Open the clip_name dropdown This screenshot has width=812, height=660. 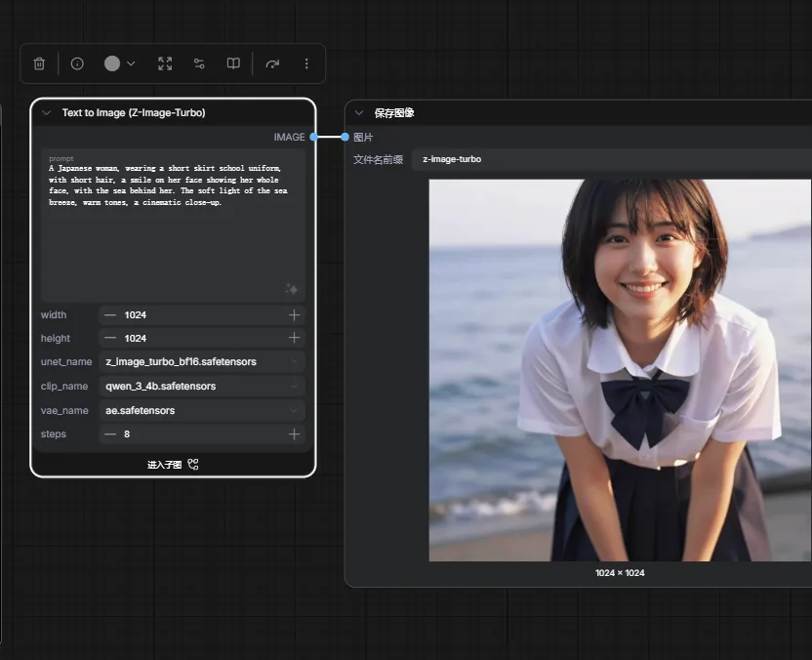click(201, 387)
